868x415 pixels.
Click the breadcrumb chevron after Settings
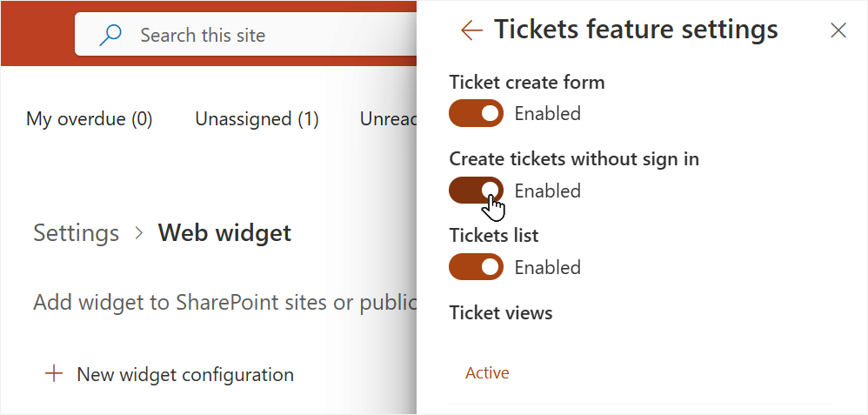139,233
